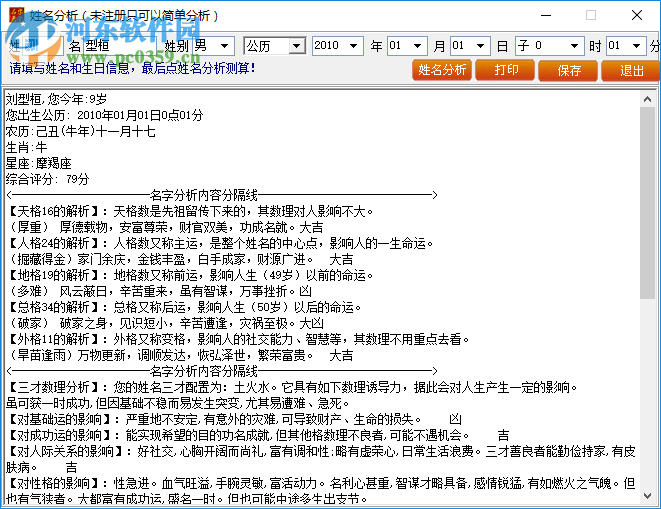Click the (厚重) 厚德载物 line
This screenshot has width=661, height=509.
coord(165,227)
